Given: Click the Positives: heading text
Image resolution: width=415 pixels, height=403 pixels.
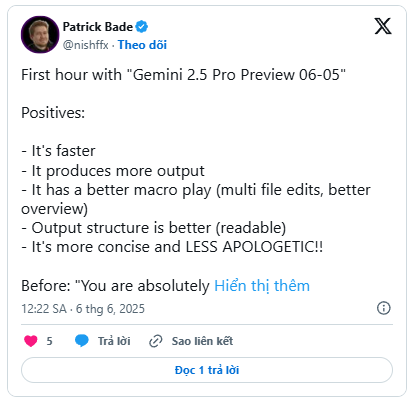Looking at the screenshot, I should pyautogui.click(x=53, y=113).
